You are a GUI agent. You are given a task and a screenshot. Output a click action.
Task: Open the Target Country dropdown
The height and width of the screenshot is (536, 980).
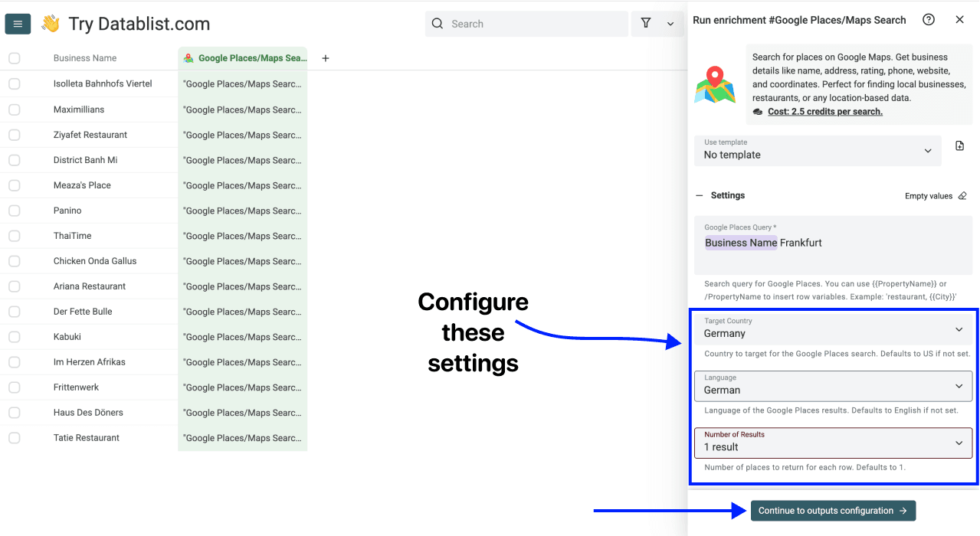[x=833, y=329]
